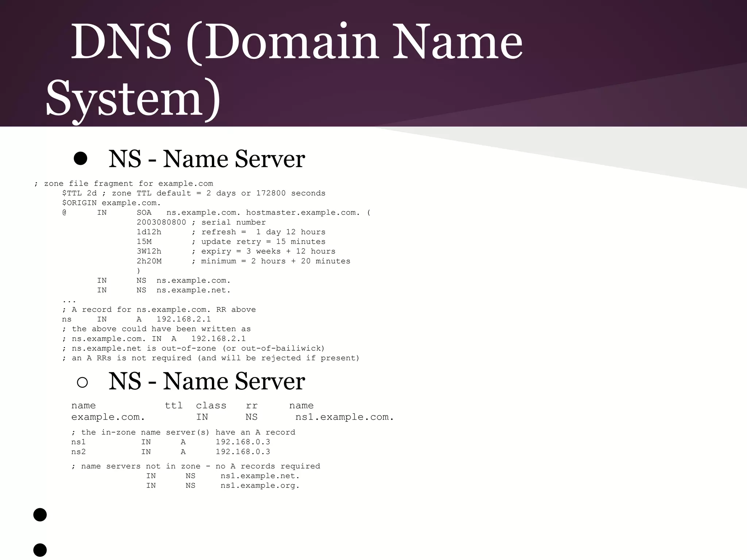
Task: Click the '1d12h ; refresh' line
Action: [x=231, y=232]
